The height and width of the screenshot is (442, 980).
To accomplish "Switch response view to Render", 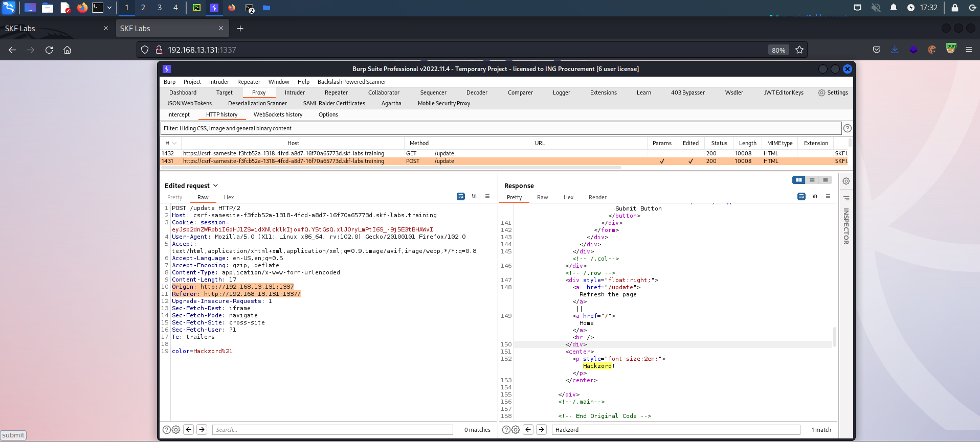I will coord(597,197).
